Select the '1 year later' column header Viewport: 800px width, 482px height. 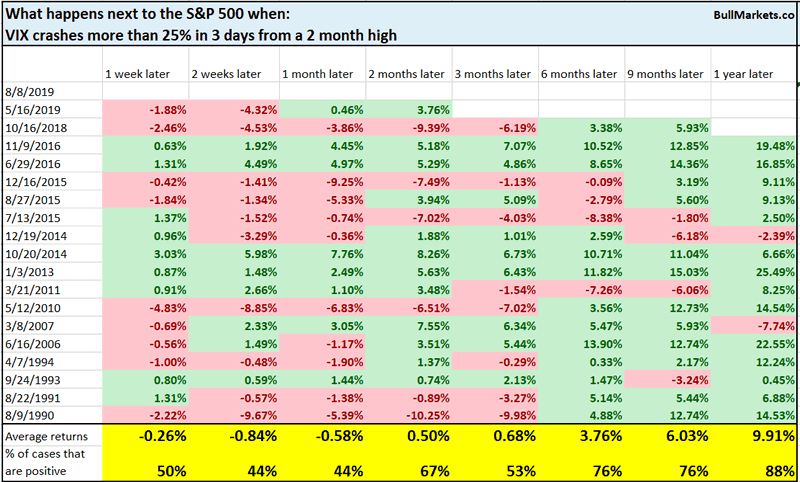[x=748, y=73]
